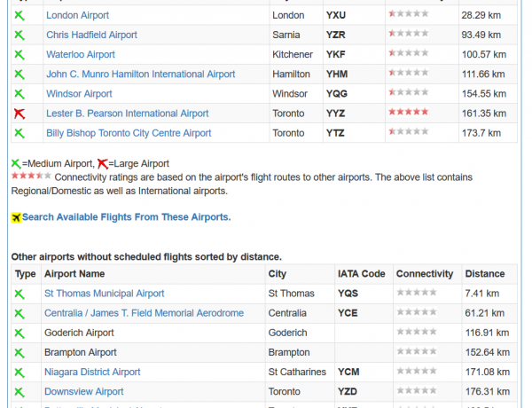
Task: Open Niagara District Airport link
Action: 92,373
